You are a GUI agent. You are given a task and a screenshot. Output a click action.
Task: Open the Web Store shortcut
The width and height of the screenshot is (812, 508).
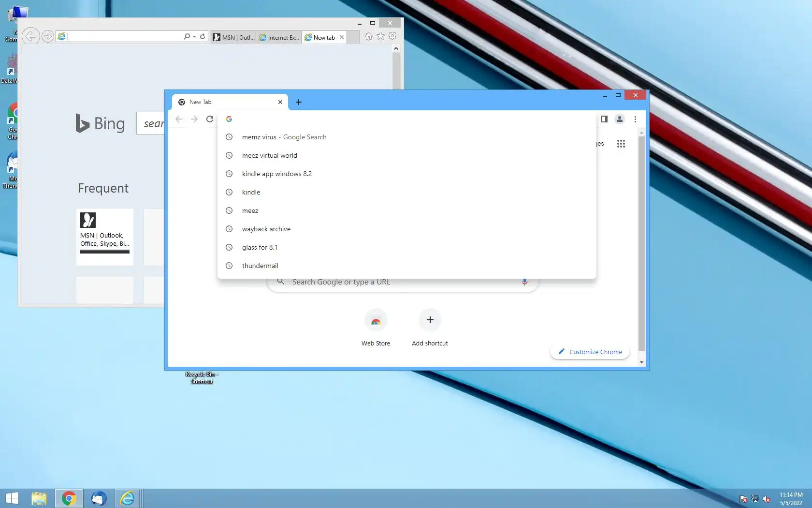[x=376, y=328]
